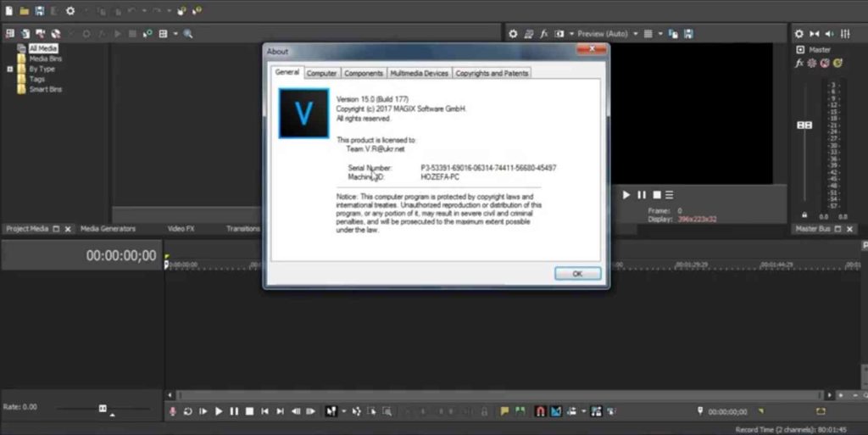
Task: Click Insert Region green flags icon
Action: [520, 411]
